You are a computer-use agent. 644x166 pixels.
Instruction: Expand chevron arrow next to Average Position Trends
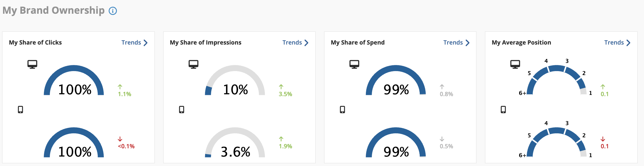click(628, 43)
